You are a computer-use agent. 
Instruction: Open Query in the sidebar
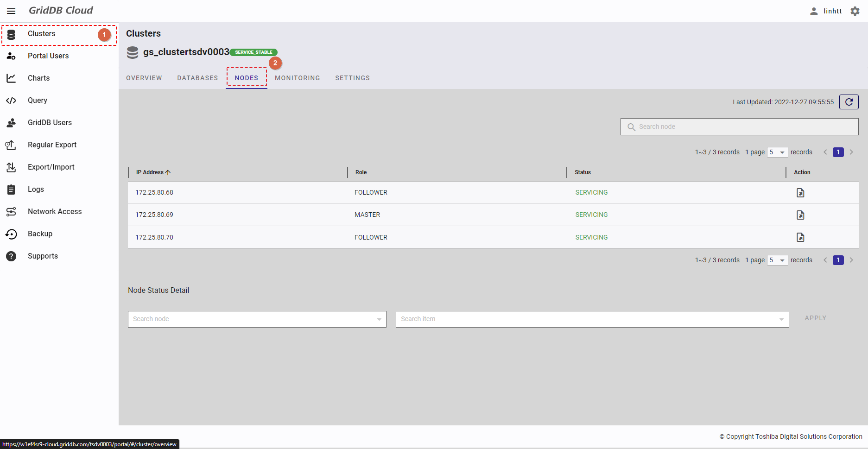(x=59, y=101)
